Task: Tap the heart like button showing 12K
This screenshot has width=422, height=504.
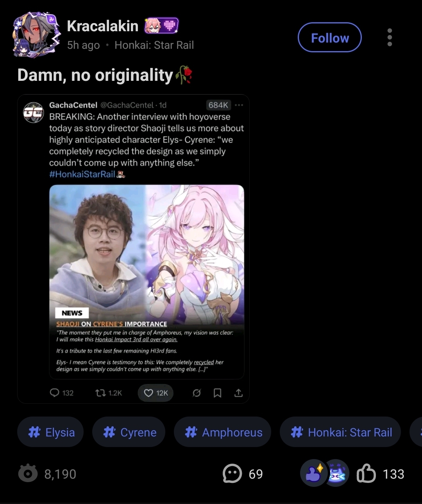Action: coord(156,393)
